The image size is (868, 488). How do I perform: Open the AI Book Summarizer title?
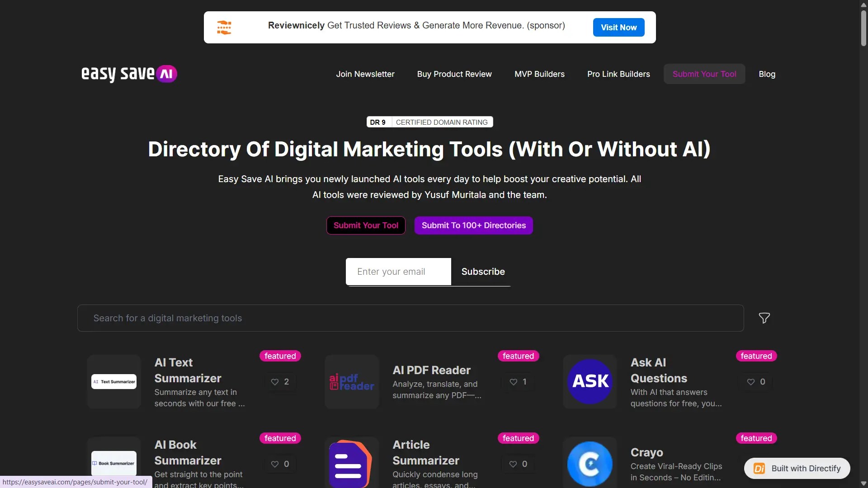pyautogui.click(x=188, y=453)
